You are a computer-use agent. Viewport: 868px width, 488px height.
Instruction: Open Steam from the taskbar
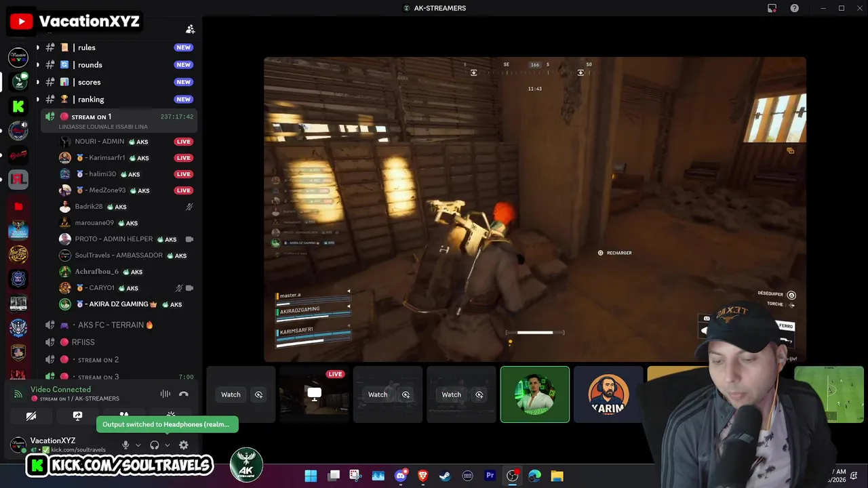(445, 476)
